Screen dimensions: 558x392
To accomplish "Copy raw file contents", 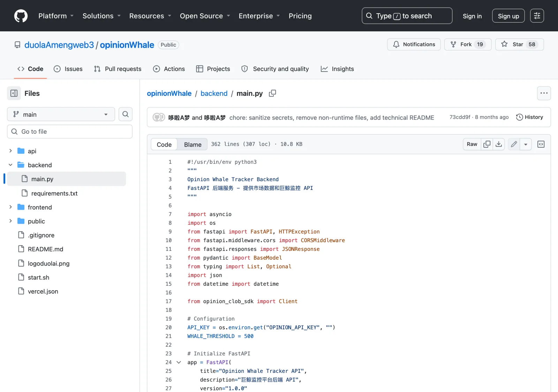I will (487, 144).
